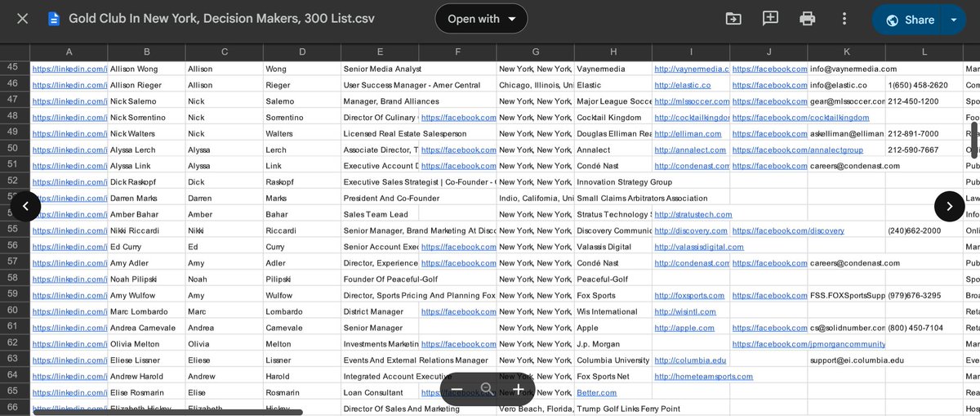Click the reset zoom magnifier icon
This screenshot has height=416, width=980.
[x=487, y=389]
